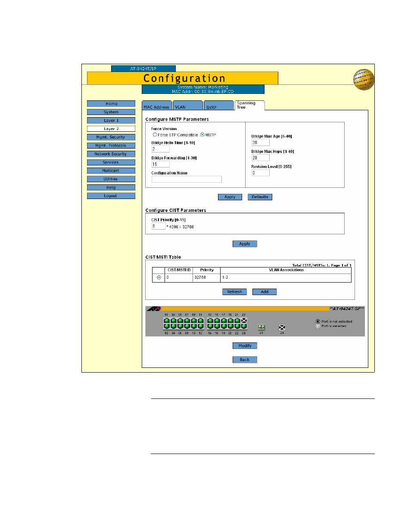Click the Configuration Name field
This screenshot has width=411, height=532.
tap(187, 179)
